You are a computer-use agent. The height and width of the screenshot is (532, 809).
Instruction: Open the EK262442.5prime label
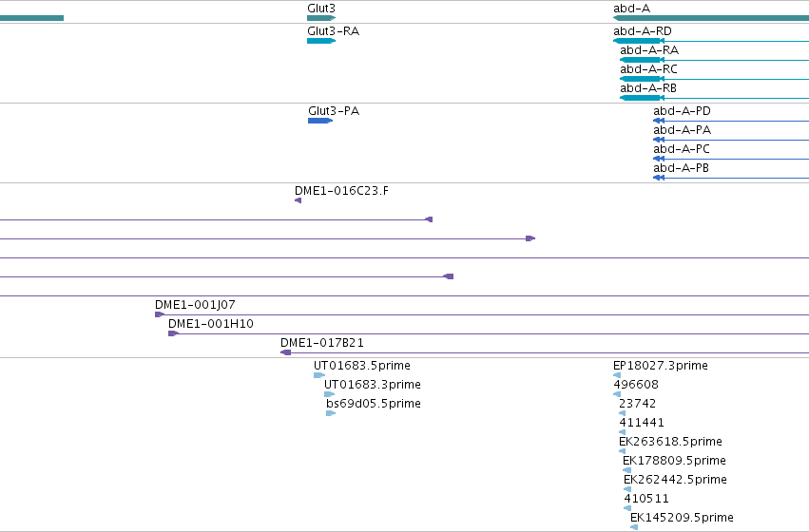[x=675, y=480]
